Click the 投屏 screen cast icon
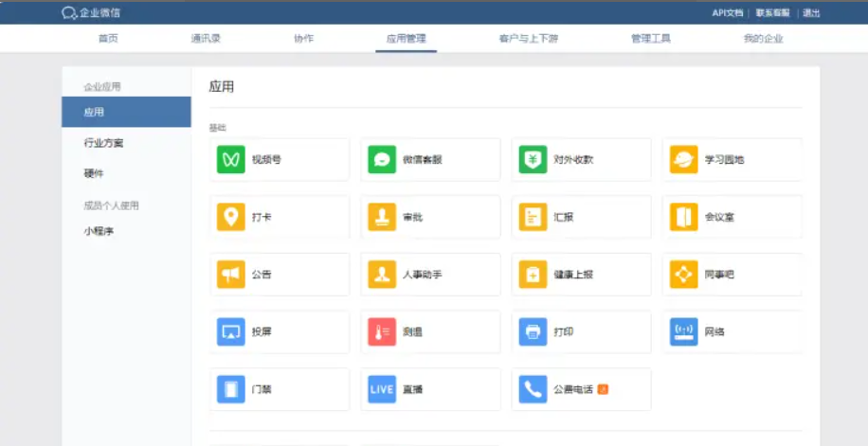 point(231,332)
